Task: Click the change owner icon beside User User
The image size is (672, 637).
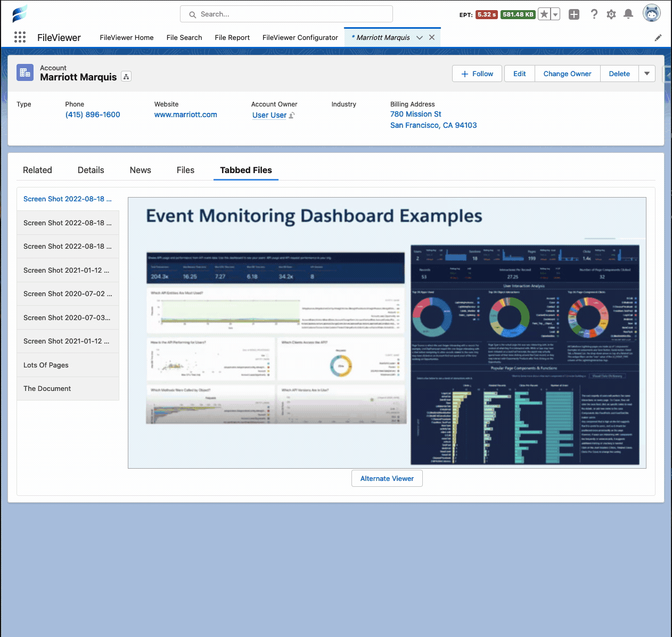Action: 292,115
